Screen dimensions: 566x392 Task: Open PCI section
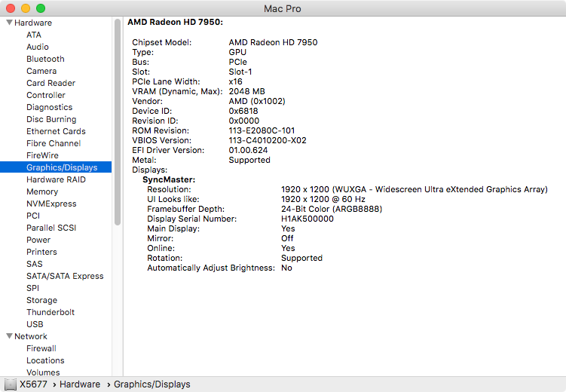[33, 216]
